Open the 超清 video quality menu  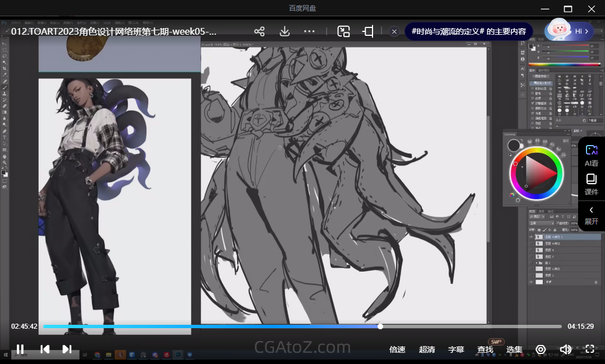pos(427,349)
